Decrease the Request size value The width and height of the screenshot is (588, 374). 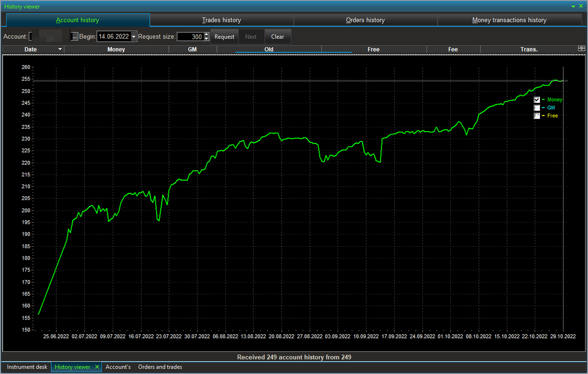[206, 39]
